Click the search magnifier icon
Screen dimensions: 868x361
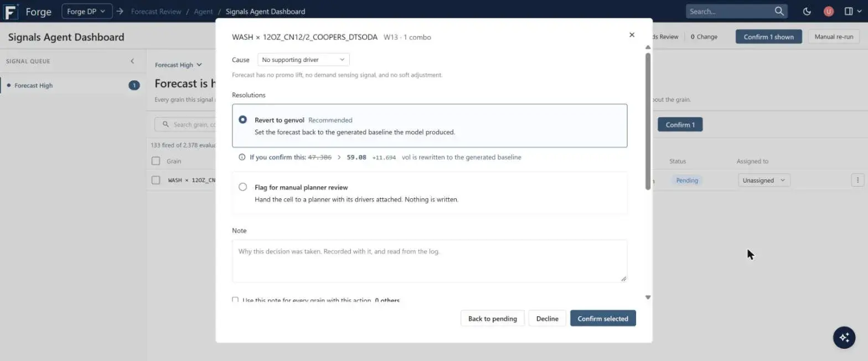[x=779, y=11]
